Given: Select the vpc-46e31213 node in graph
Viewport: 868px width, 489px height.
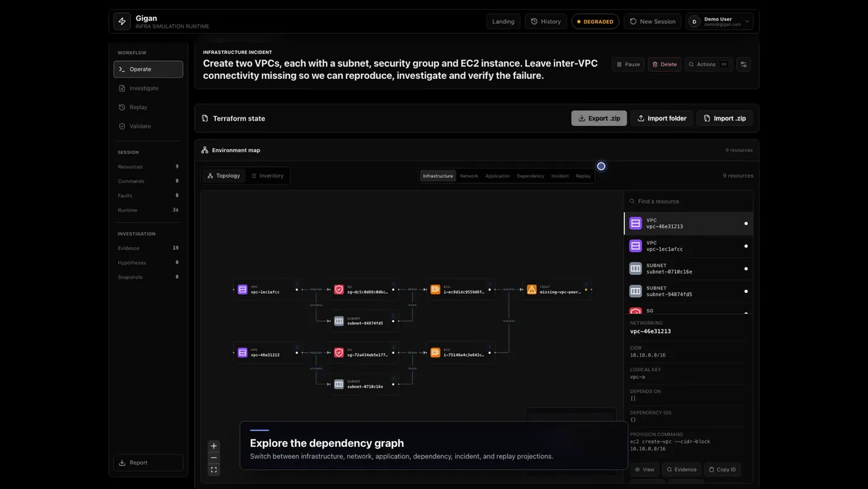Looking at the screenshot, I should pyautogui.click(x=267, y=352).
